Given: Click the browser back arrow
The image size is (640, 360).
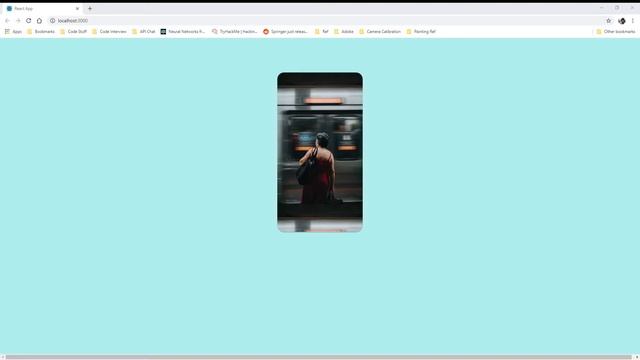Looking at the screenshot, I should 7,21.
